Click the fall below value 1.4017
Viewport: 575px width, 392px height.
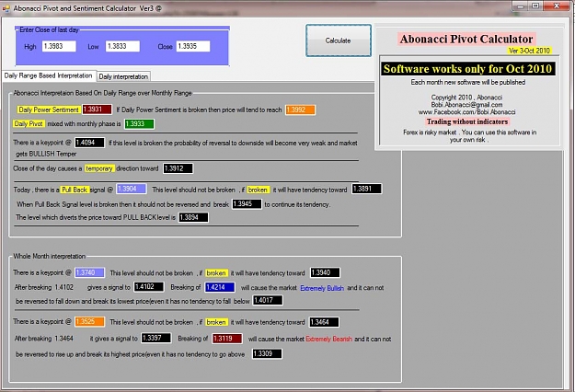tap(268, 300)
